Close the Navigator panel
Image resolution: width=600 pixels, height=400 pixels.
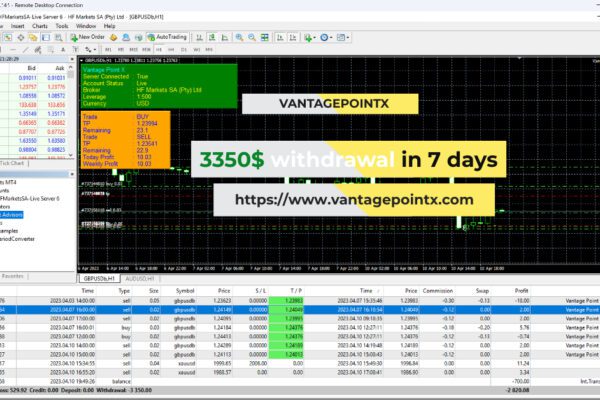pos(72,174)
